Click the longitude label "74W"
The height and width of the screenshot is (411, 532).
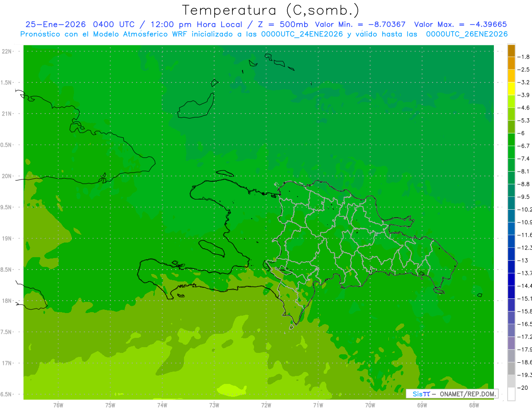162,405
